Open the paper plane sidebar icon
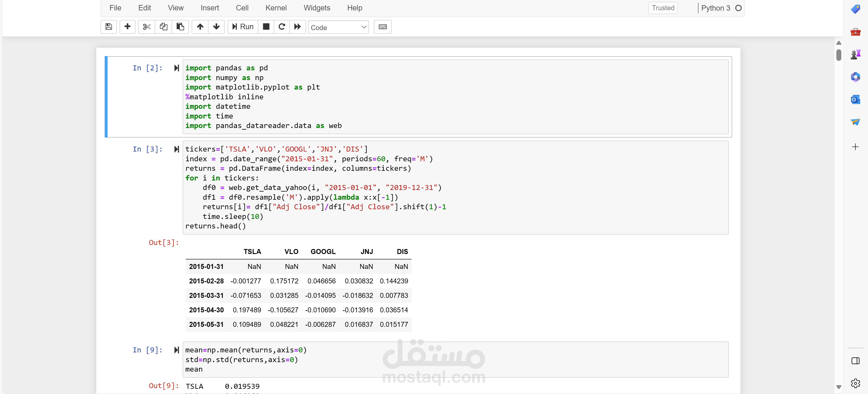 click(x=855, y=122)
